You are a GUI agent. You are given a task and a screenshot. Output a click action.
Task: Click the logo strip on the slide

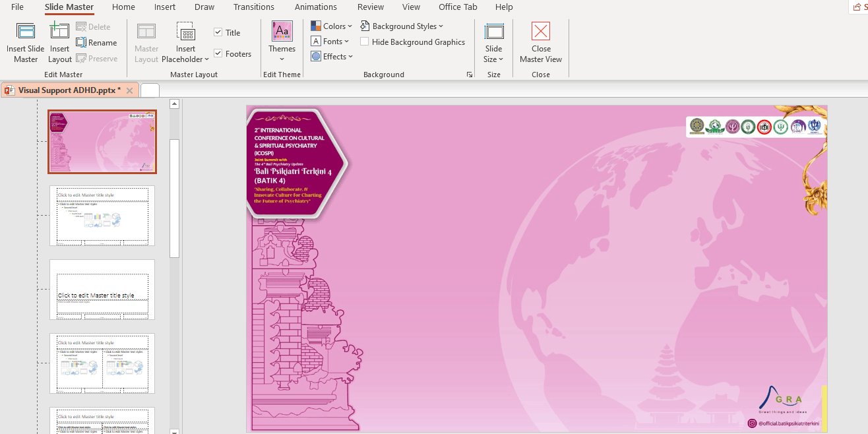[755, 126]
